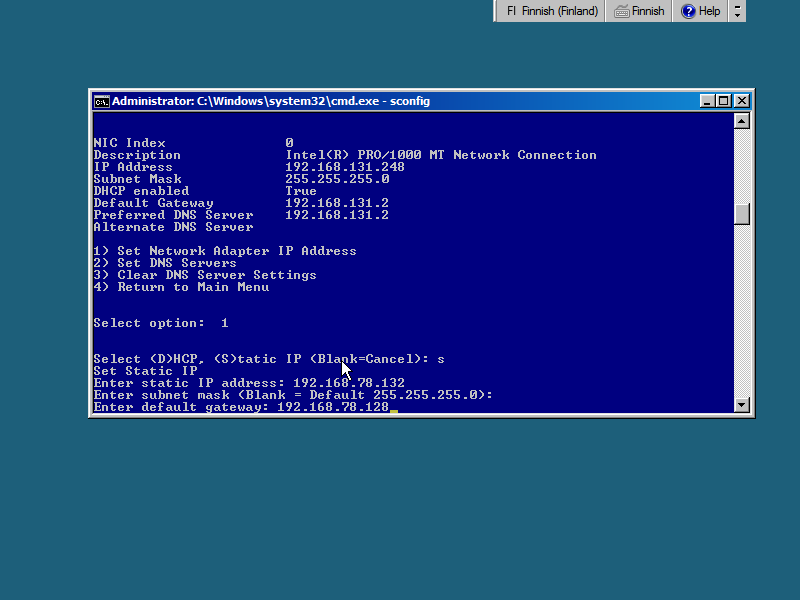Screen dimensions: 800x600
Task: Click the 'Clear DNS Server Settings' option text
Action: [x=216, y=275]
